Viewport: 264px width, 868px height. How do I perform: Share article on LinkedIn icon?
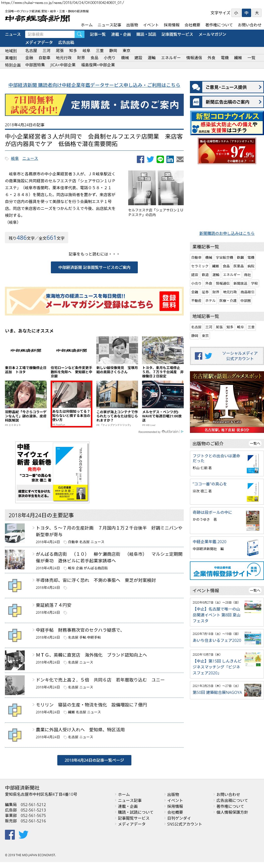(170, 159)
